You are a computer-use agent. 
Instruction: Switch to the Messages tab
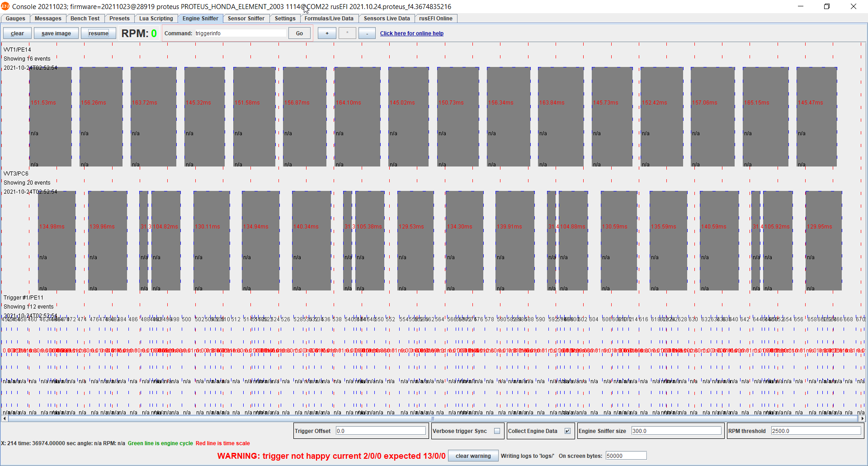(x=48, y=19)
